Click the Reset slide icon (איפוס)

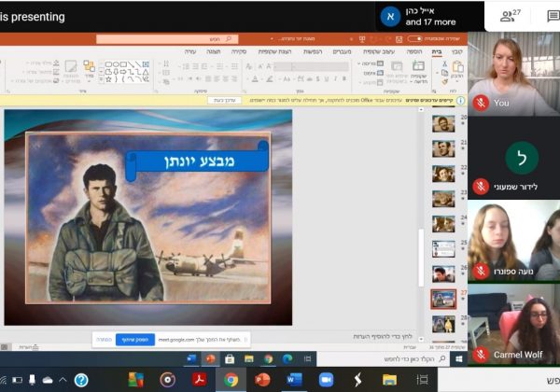point(380,73)
